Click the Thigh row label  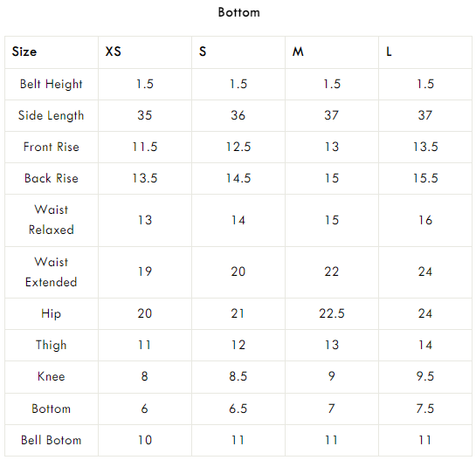[51, 345]
